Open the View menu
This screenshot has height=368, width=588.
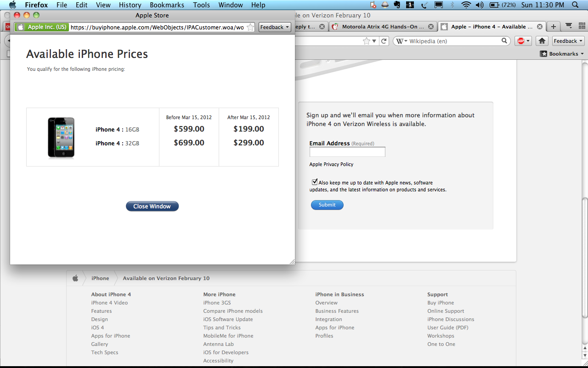(x=103, y=5)
